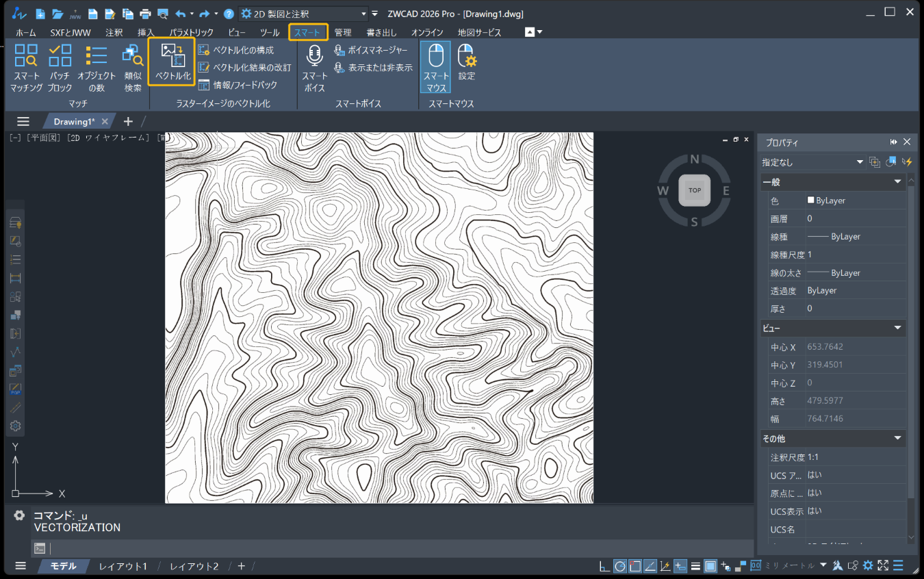Screen dimensions: 924x579
Task: Toggle lineweight display in status bar
Action: point(695,565)
